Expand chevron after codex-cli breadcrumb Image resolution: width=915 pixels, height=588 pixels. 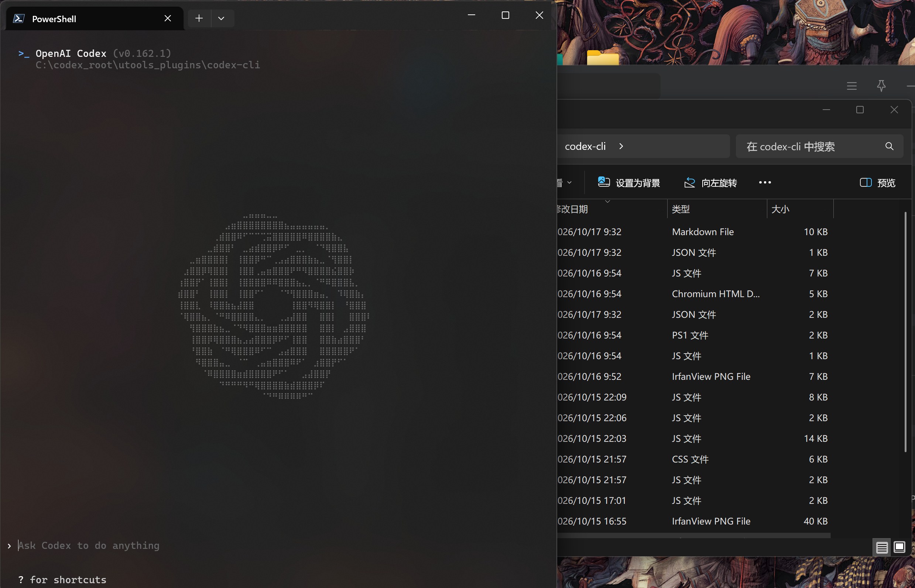tap(621, 146)
